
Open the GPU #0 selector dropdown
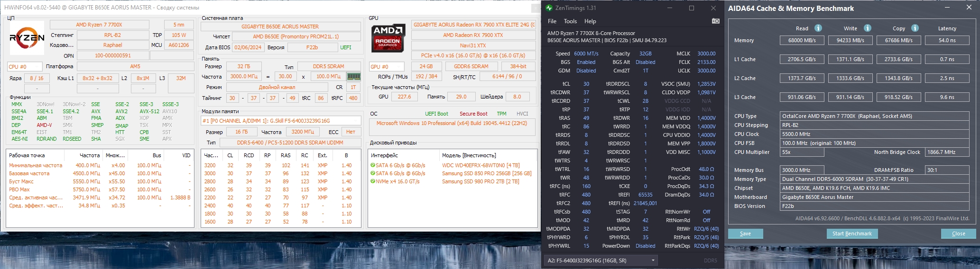[x=387, y=67]
